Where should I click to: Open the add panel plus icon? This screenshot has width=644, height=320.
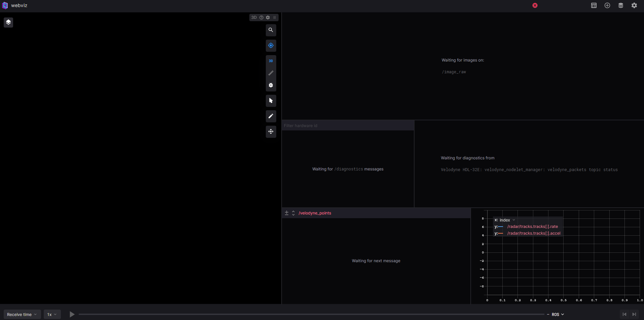[607, 5]
